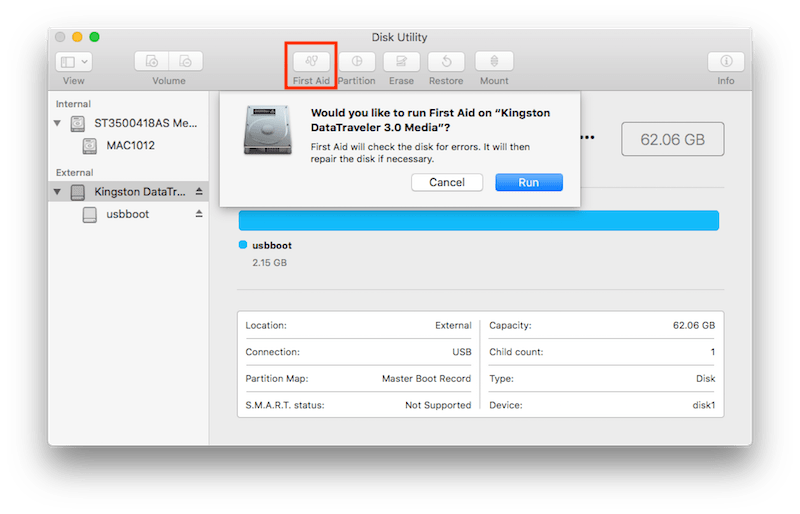Click the Child count value 1
This screenshot has width=800, height=514.
pyautogui.click(x=713, y=352)
